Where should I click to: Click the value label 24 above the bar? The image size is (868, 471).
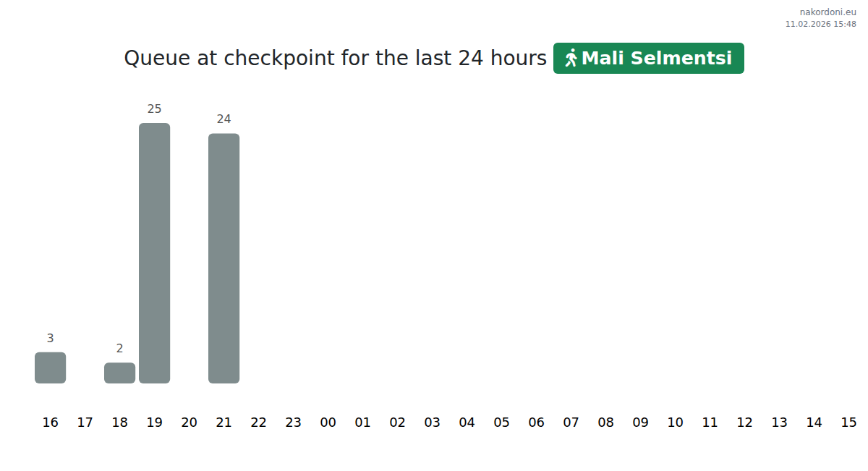coord(224,119)
